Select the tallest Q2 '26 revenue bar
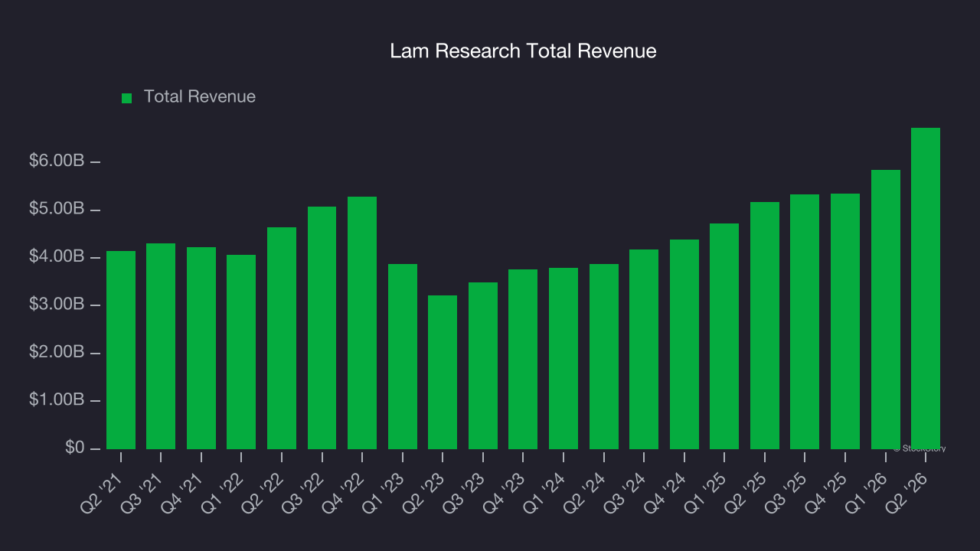 926,289
